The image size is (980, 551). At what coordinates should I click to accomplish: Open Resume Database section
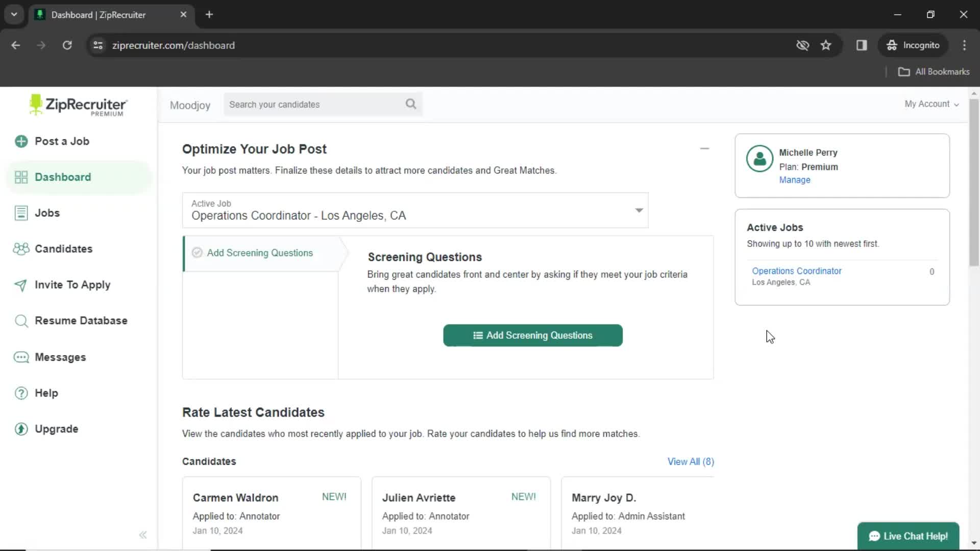tap(81, 320)
